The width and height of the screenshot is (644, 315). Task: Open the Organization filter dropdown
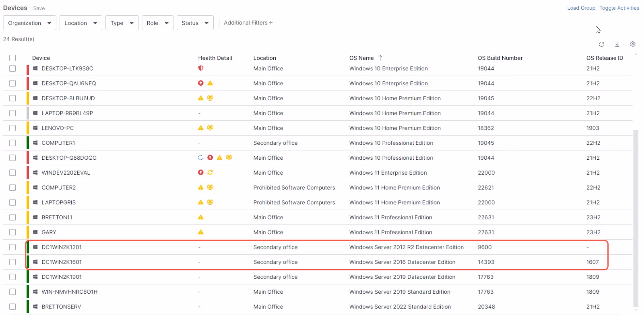[30, 23]
